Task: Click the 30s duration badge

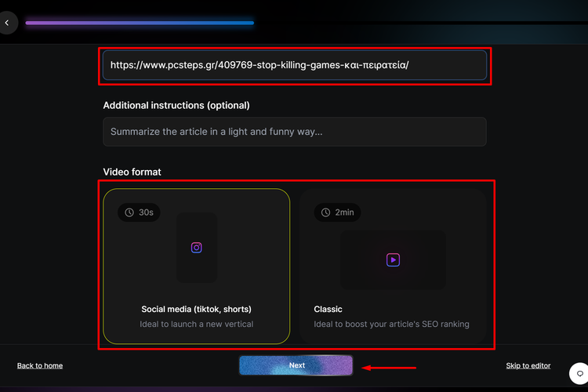Action: point(139,212)
